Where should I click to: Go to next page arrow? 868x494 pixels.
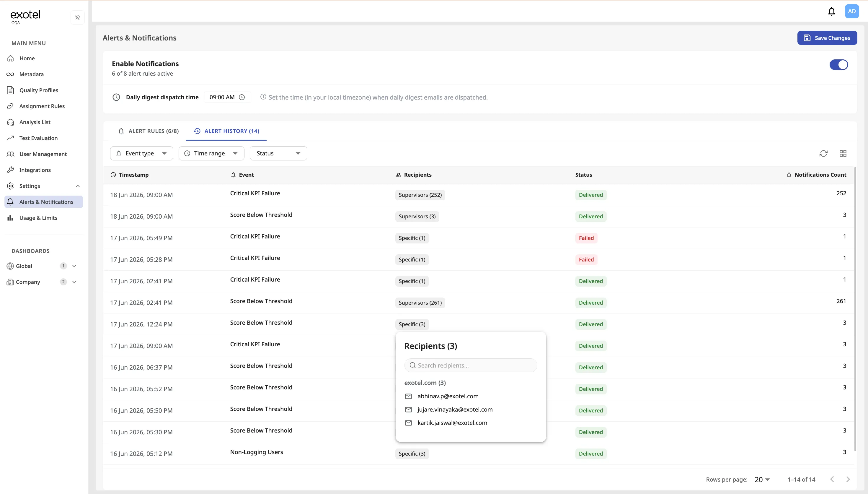coord(848,480)
